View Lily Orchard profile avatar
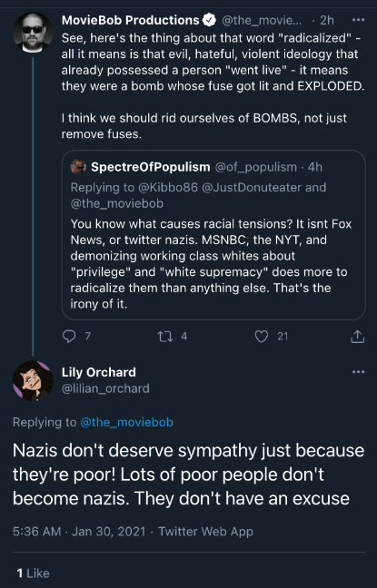Image resolution: width=377 pixels, height=588 pixels. click(33, 380)
